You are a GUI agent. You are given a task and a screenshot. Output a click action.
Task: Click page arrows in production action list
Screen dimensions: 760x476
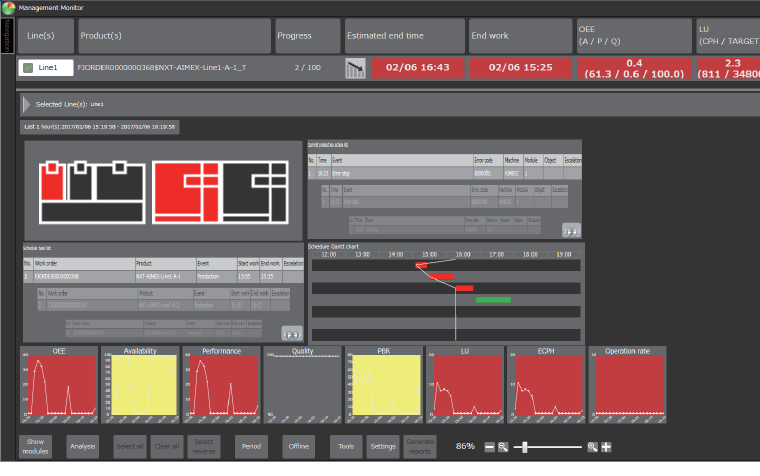point(571,231)
